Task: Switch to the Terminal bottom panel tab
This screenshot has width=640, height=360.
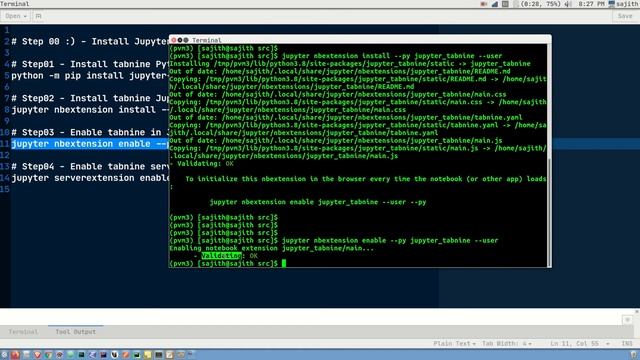Action: 23,332
